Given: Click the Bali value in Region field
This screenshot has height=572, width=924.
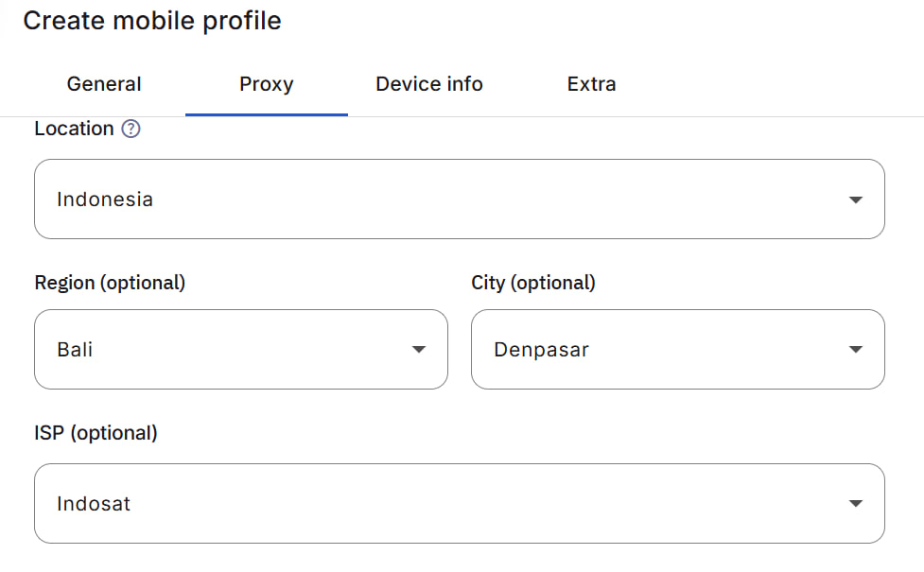Looking at the screenshot, I should (x=75, y=350).
